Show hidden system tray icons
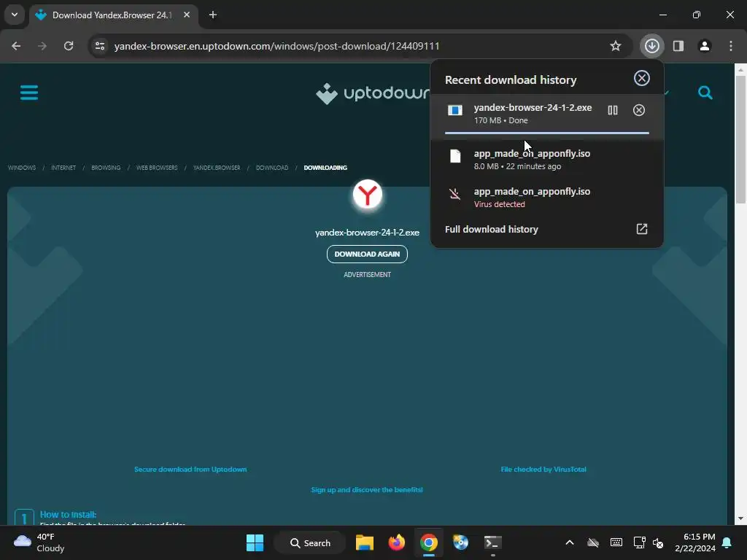747x560 pixels. [569, 542]
